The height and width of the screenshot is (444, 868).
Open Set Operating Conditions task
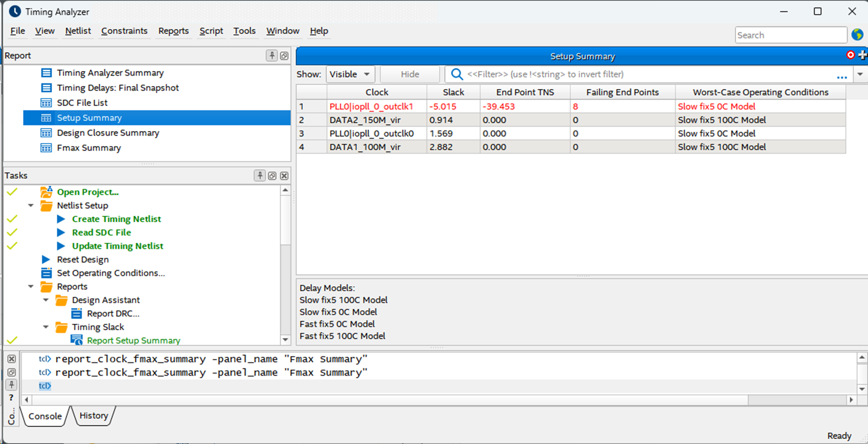[x=110, y=273]
